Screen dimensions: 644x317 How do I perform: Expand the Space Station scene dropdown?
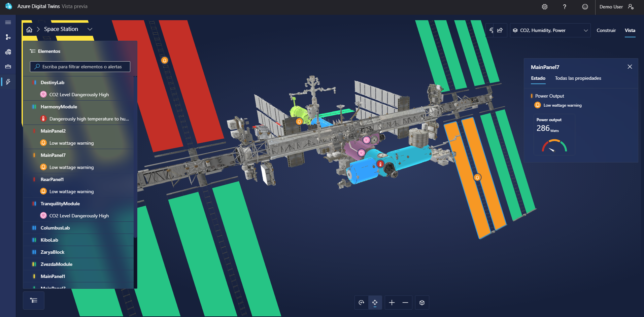click(x=90, y=29)
